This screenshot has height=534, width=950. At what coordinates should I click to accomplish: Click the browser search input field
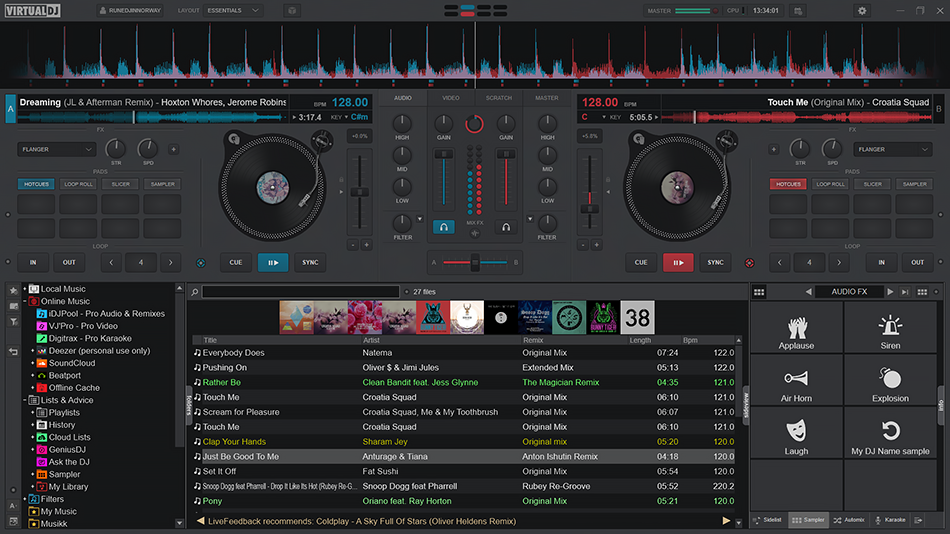300,292
